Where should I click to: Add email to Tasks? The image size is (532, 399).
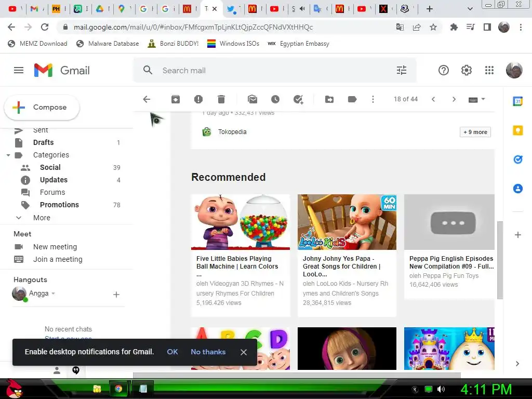click(x=298, y=99)
